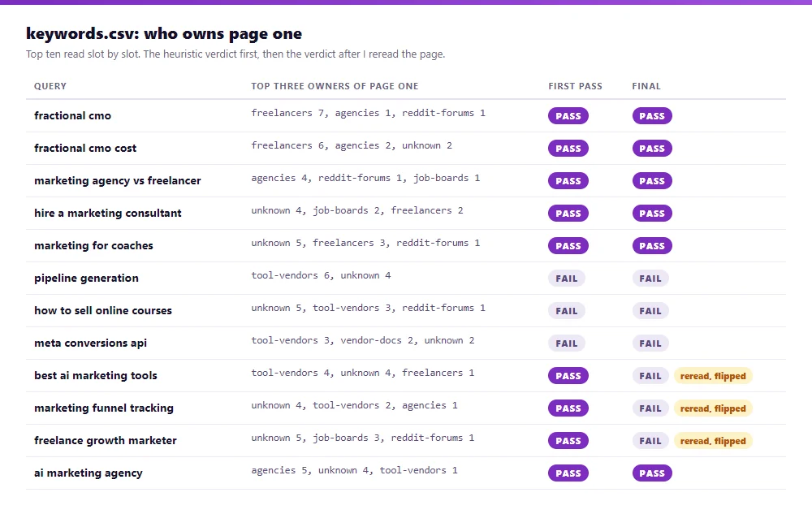Click first-pass PASS badge for marketing for coaches

pyautogui.click(x=568, y=246)
